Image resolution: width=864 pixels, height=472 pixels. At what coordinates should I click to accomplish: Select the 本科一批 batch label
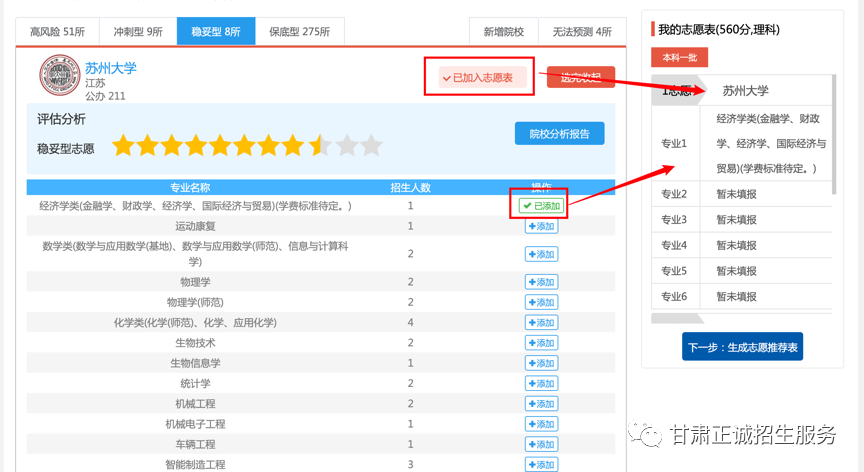tap(679, 58)
